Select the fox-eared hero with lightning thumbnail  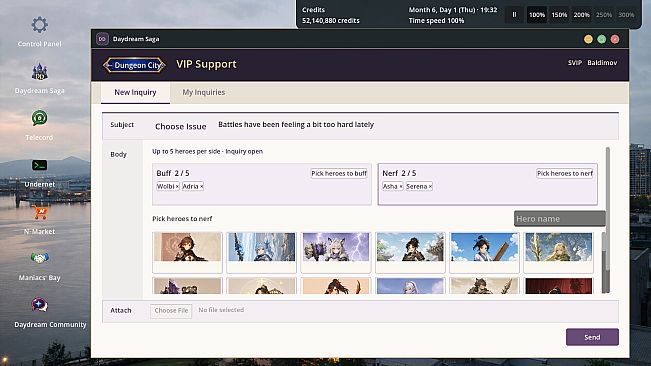pyautogui.click(x=336, y=252)
